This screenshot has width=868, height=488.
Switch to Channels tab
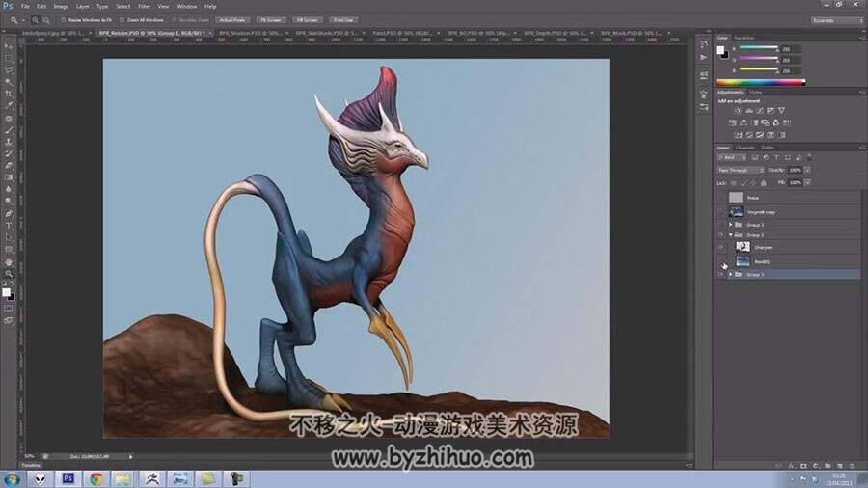(746, 148)
